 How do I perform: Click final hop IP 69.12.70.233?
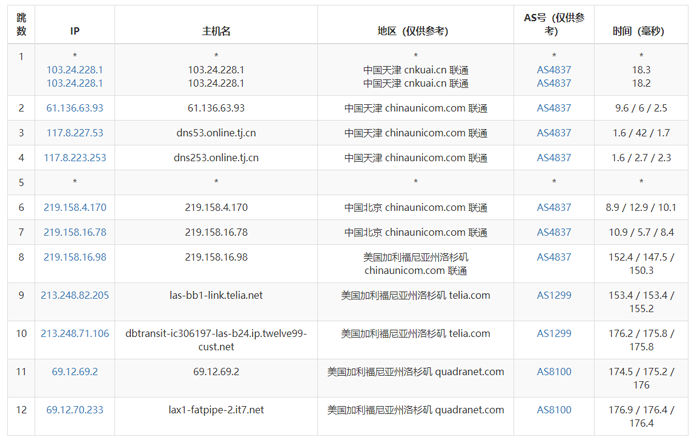75,410
